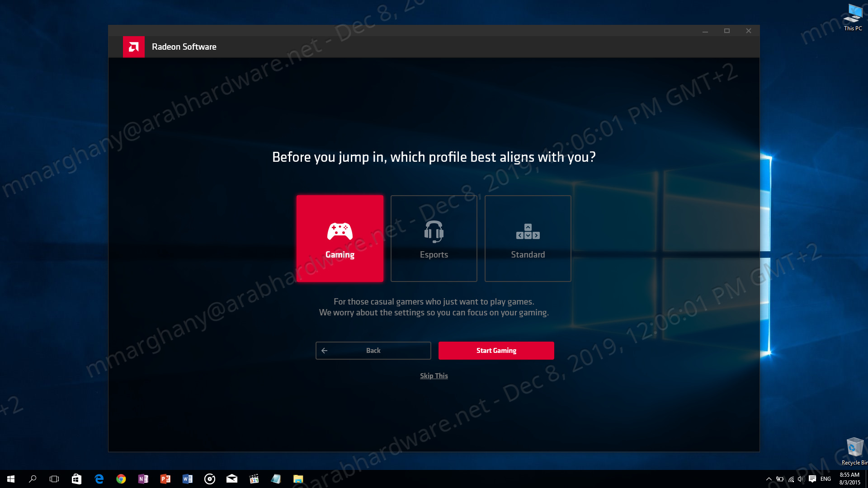Click the Start Gaming button
This screenshot has width=868, height=488.
pos(496,351)
